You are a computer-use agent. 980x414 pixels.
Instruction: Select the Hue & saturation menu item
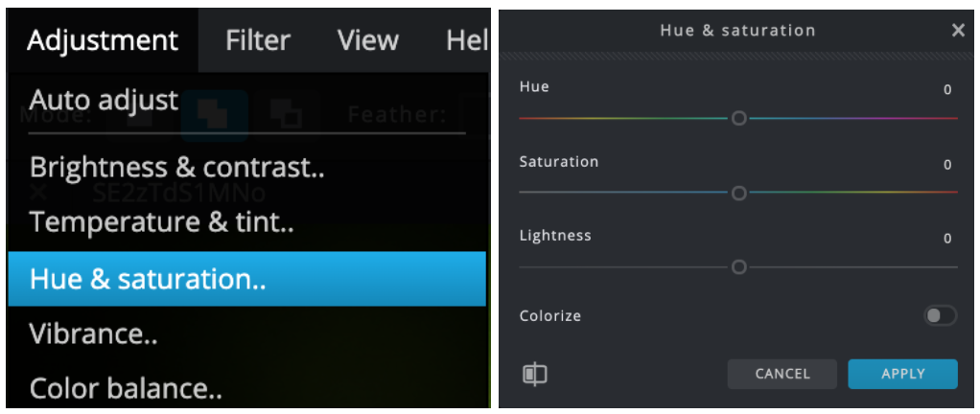[246, 279]
